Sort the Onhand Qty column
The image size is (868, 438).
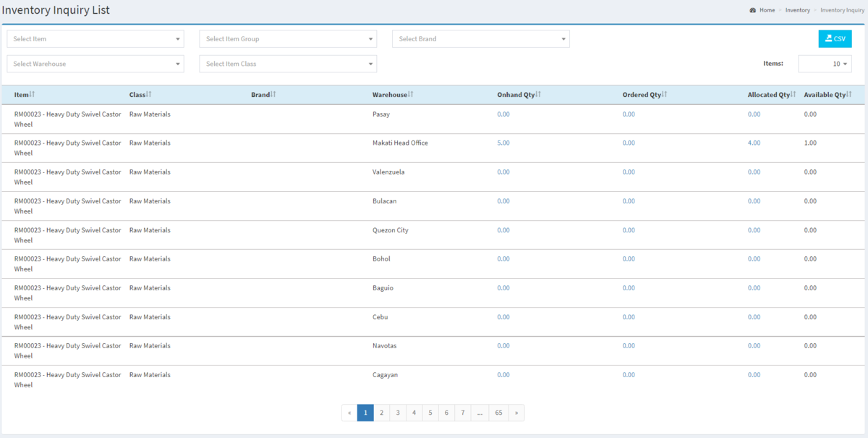pyautogui.click(x=539, y=94)
